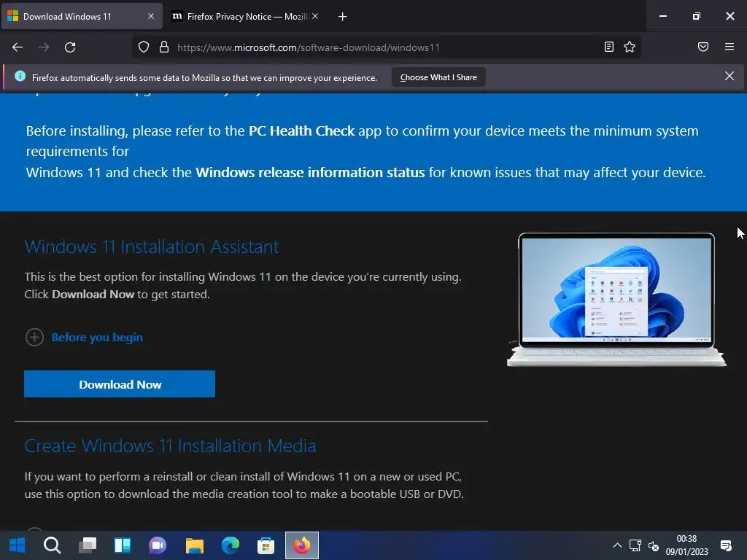Minimize the Firefox window
This screenshot has height=560, width=747.
tap(662, 16)
